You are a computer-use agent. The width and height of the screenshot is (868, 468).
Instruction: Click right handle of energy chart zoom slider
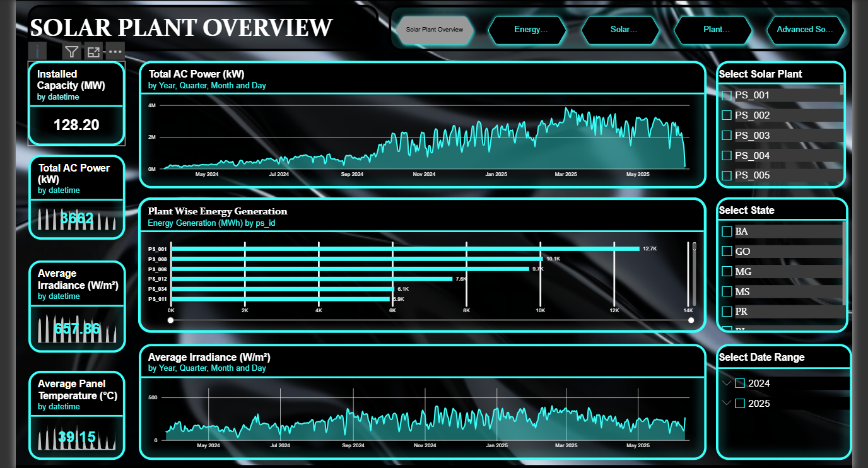point(691,320)
